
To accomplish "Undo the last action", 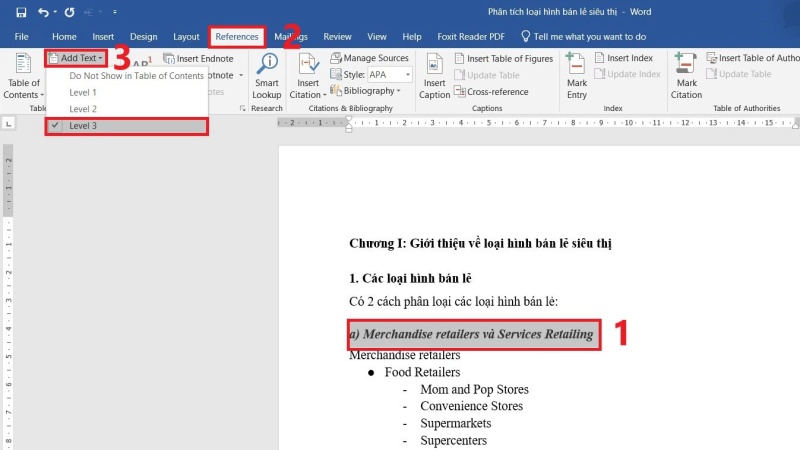I will (43, 12).
